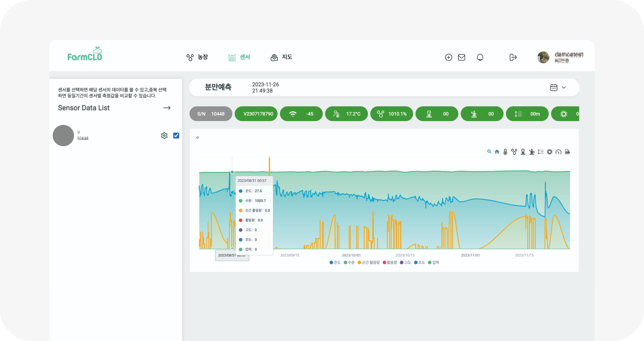Toggle altitude chart toolbar icon

click(541, 152)
